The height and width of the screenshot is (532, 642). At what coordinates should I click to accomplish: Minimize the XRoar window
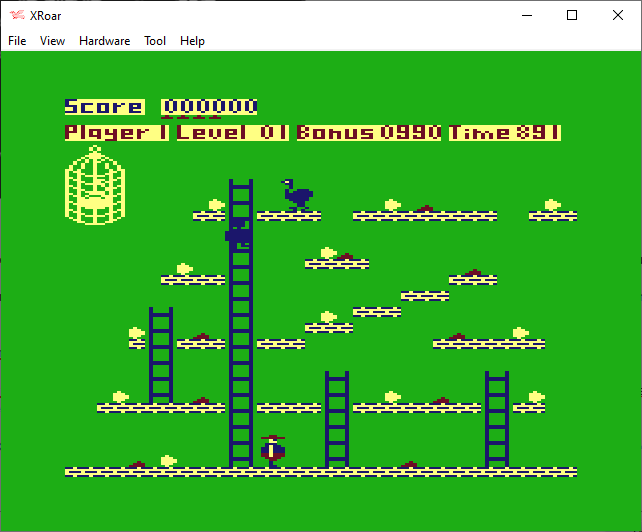[x=527, y=16]
